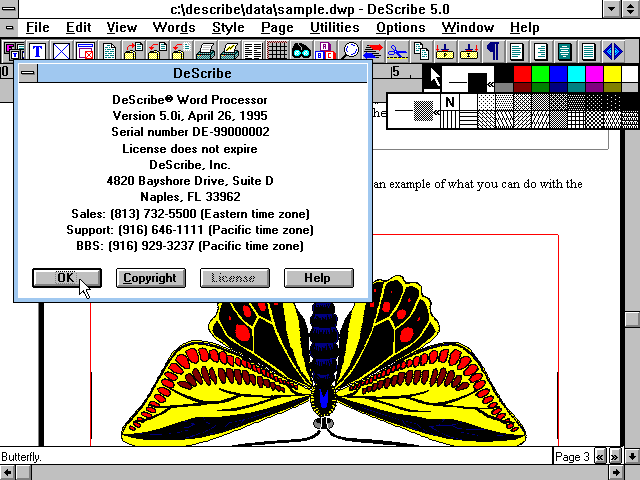Click the Help button in DeScribe dialog
The image size is (640, 480).
(319, 278)
